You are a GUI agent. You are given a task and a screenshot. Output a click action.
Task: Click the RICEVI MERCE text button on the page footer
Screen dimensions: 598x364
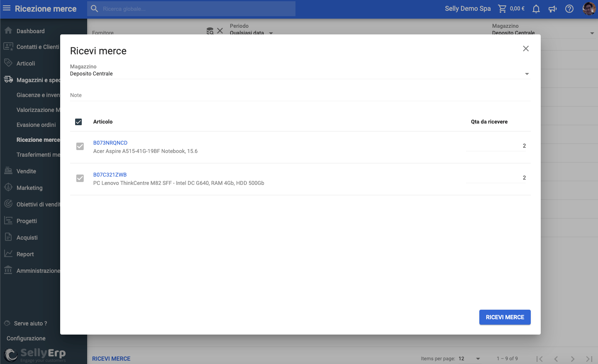tap(111, 359)
